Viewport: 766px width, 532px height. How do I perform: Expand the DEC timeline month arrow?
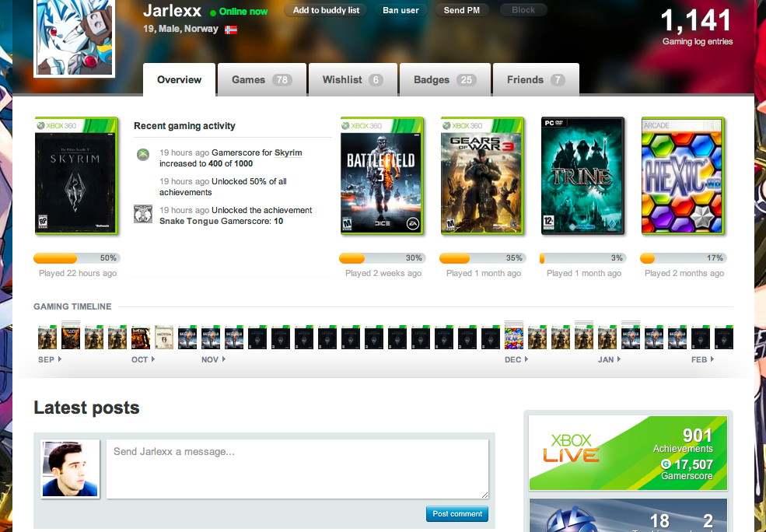(x=526, y=359)
